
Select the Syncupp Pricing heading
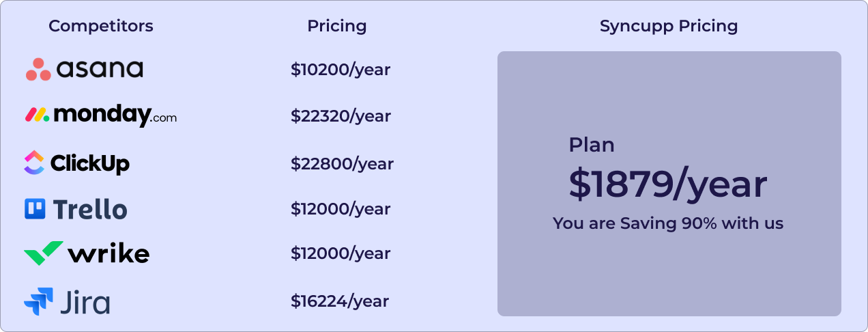669,26
